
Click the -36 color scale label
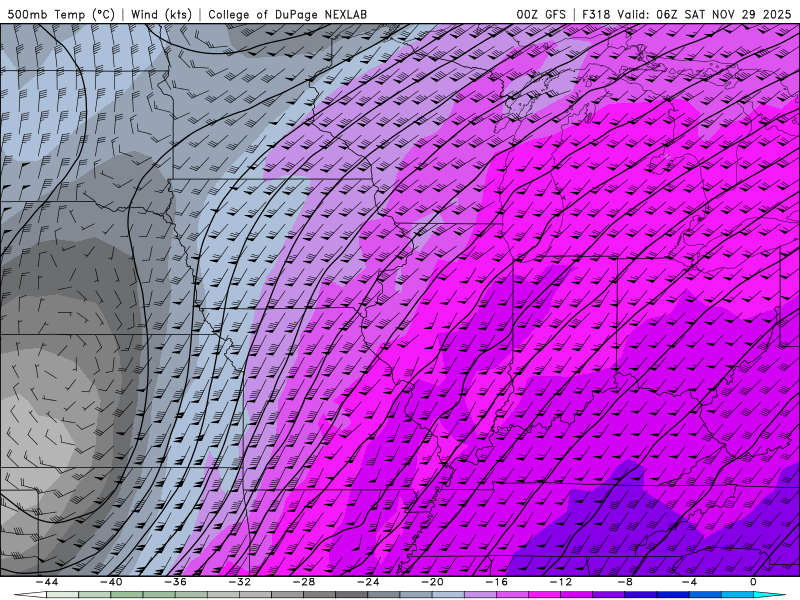tap(176, 582)
